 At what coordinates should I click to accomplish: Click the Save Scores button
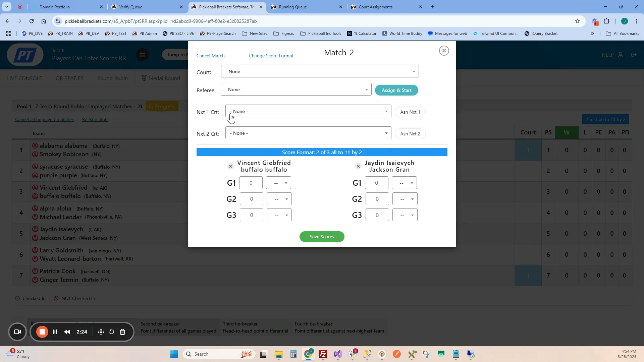point(322,237)
